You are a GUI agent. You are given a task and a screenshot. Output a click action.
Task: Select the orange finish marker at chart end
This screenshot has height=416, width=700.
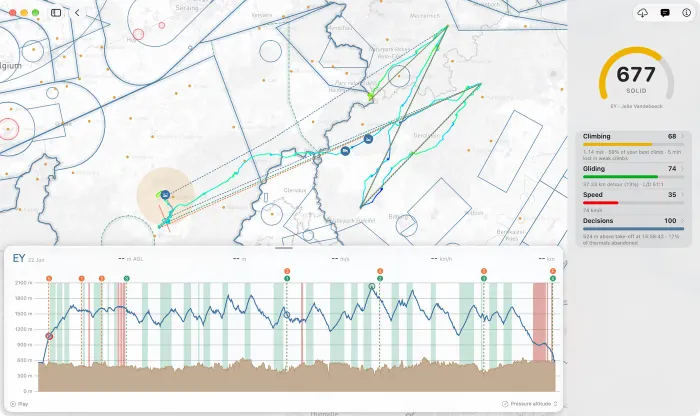(x=553, y=271)
